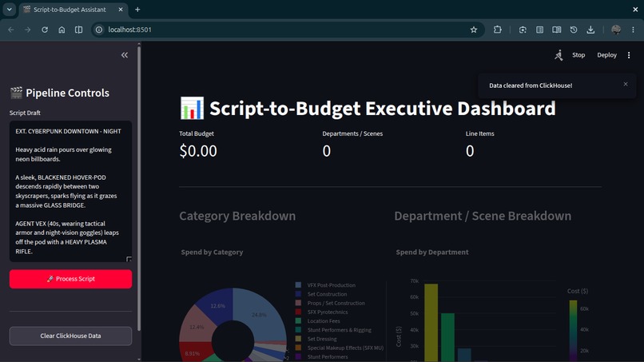Viewport: 644px width, 362px height.
Task: Click the Total Budget $0.00 value
Action: click(x=198, y=151)
